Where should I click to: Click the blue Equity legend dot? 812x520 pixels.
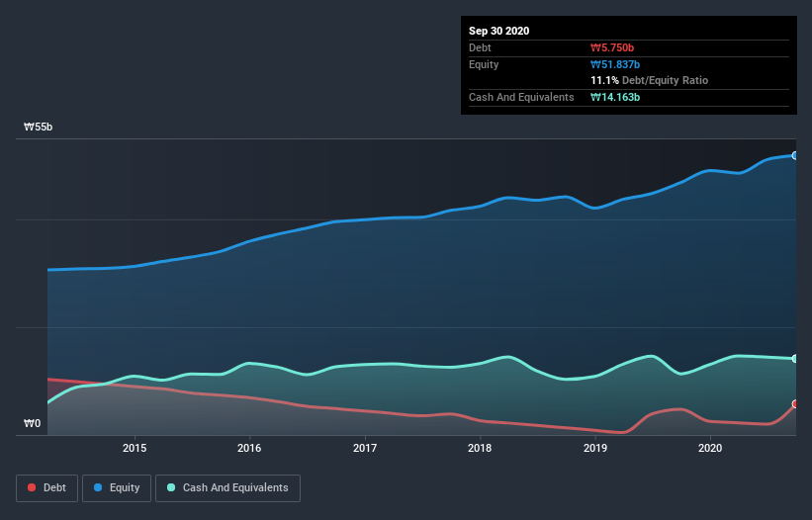click(98, 487)
